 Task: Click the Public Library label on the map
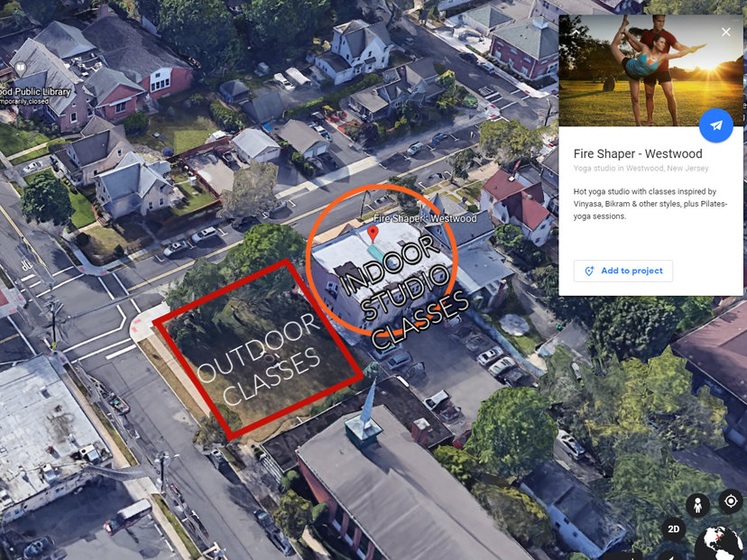tap(36, 91)
